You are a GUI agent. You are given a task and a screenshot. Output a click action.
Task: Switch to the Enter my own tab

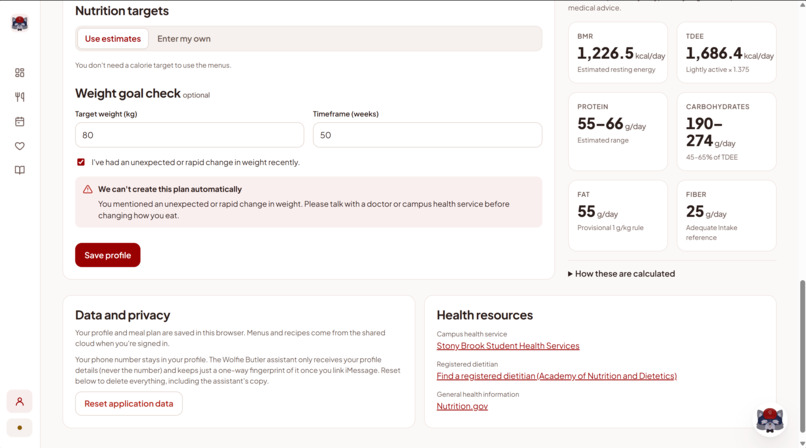tap(184, 39)
